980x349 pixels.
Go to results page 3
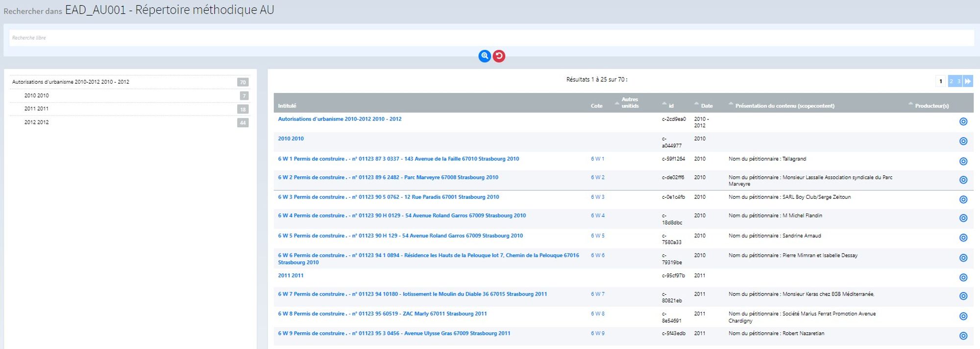click(x=959, y=81)
